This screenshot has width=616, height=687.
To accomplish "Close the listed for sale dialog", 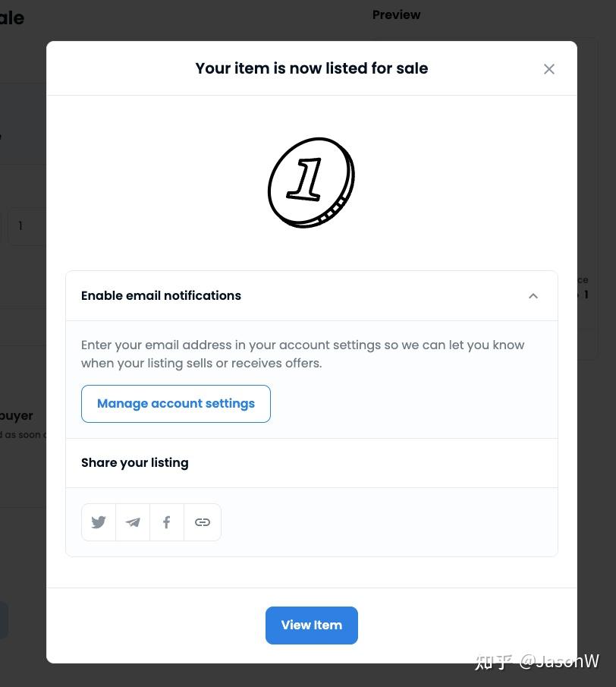I will pos(549,69).
